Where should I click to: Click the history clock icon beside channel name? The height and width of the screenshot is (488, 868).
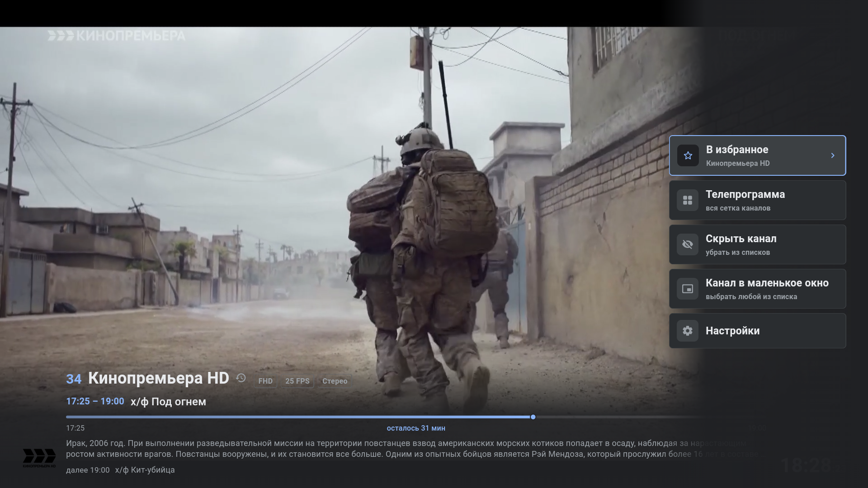(x=241, y=378)
